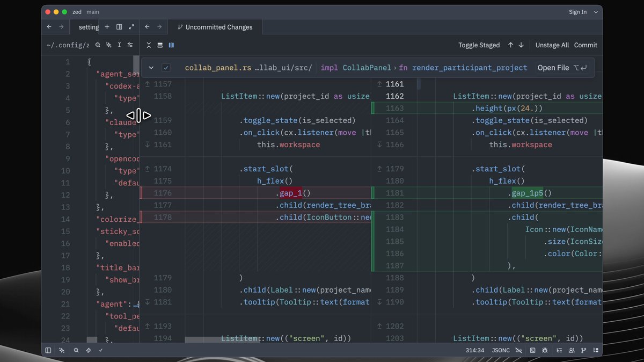Collapse all diff hunks icon
This screenshot has width=644, height=362.
click(x=149, y=45)
